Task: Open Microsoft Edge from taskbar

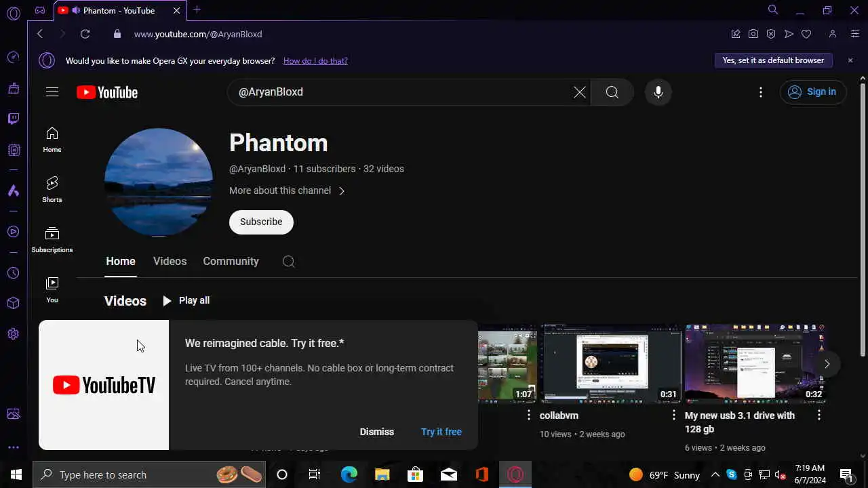Action: click(349, 474)
